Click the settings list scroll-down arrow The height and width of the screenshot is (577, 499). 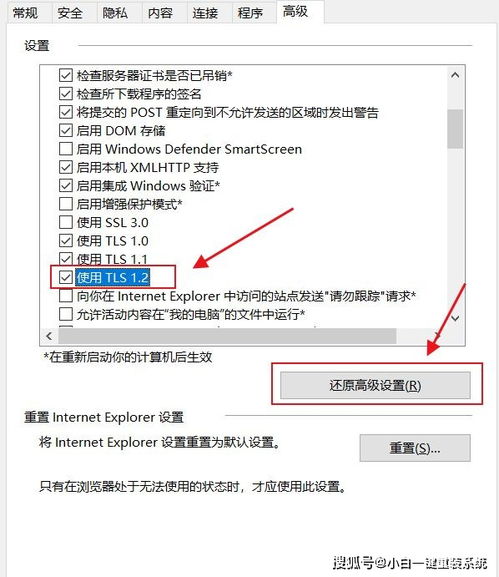point(455,318)
